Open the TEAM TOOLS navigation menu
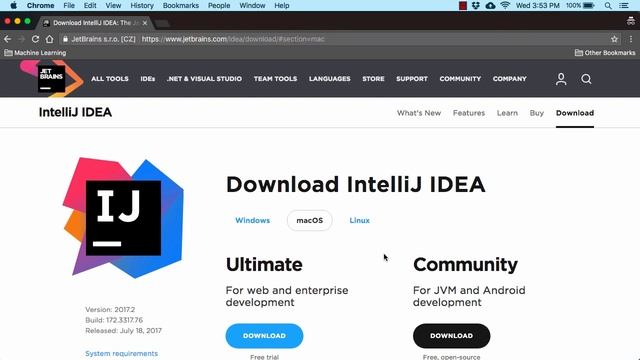Viewport: 640px width, 360px height. (x=276, y=79)
